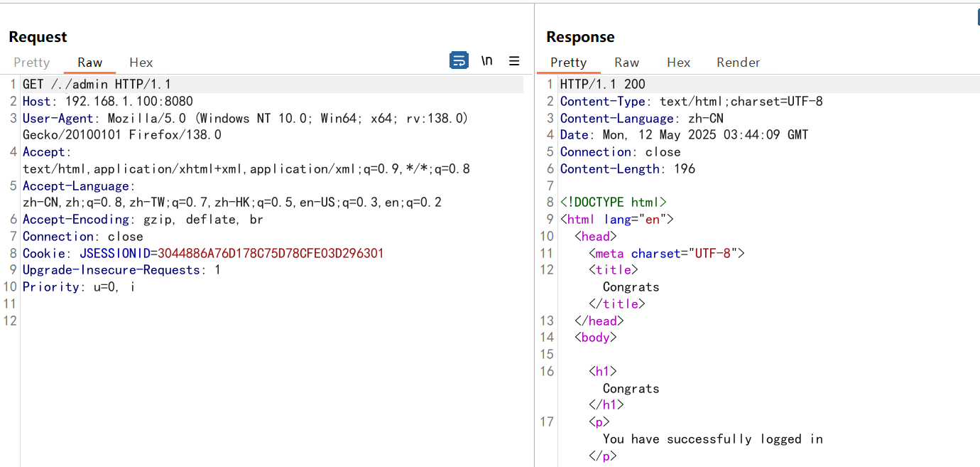Image resolution: width=980 pixels, height=467 pixels.
Task: Click You have successfully logged in text
Action: [x=713, y=439]
